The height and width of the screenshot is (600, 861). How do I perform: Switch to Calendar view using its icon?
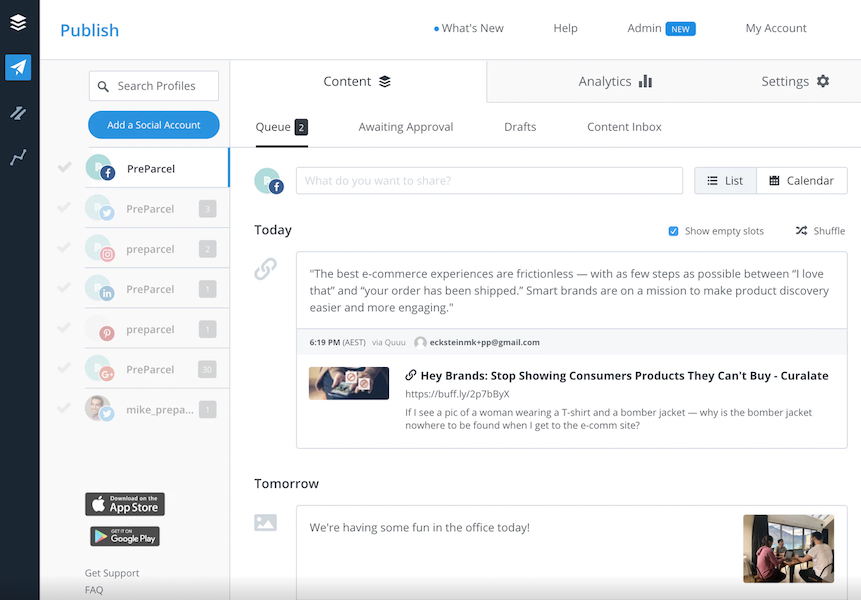point(800,180)
